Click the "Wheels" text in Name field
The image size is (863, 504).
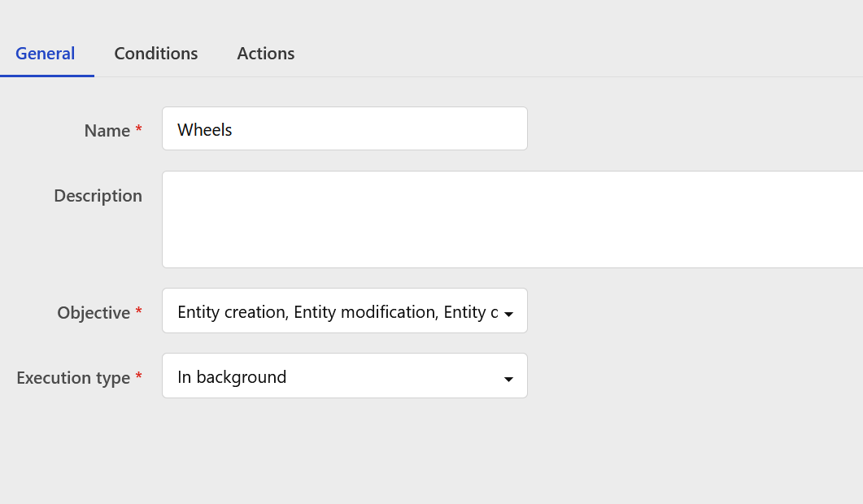[205, 130]
